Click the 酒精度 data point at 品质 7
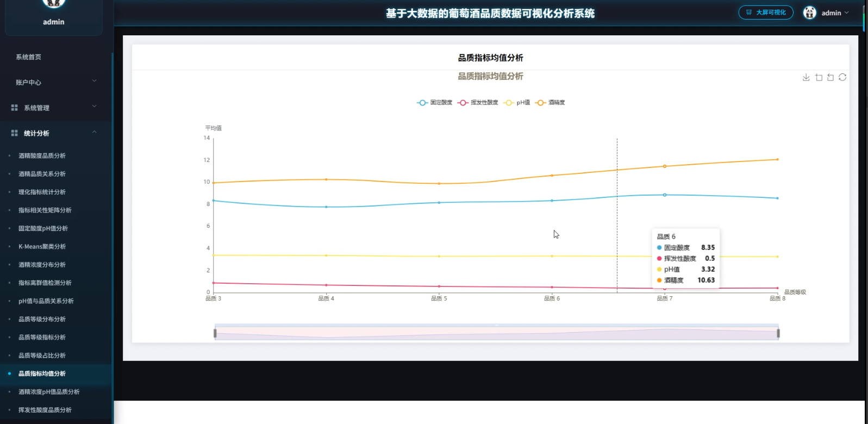868x424 pixels. [665, 166]
